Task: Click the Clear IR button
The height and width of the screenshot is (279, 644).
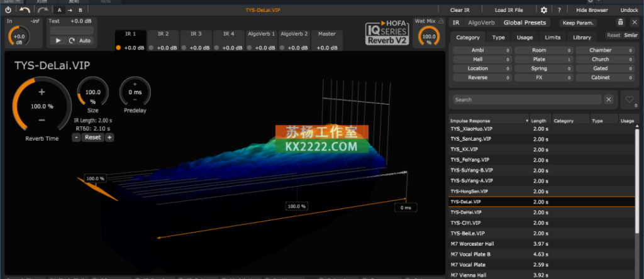Action: (x=460, y=10)
